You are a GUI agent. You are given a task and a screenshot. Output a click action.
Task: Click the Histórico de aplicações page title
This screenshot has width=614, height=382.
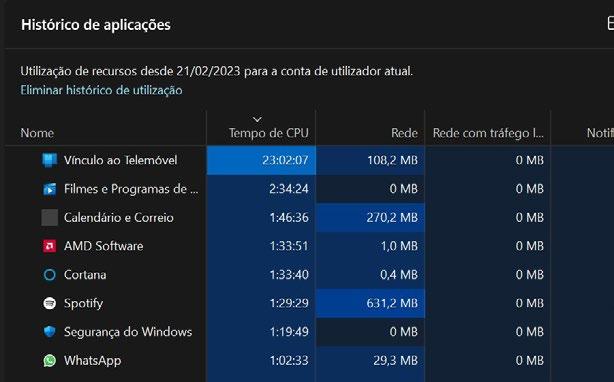(x=96, y=25)
